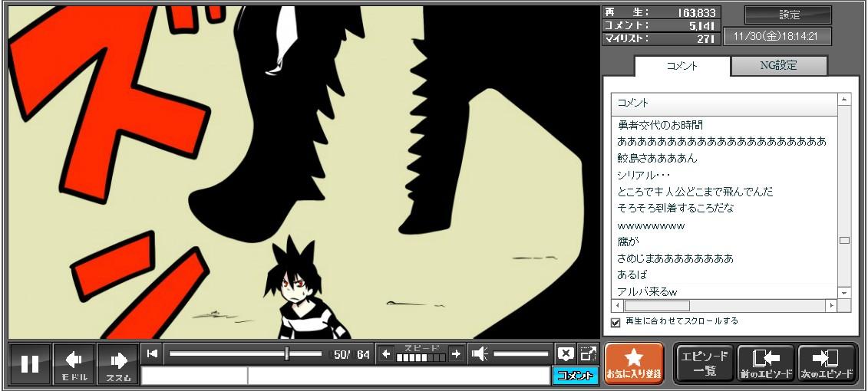Toggle auto-scroll with playback checkbox
Image resolution: width=868 pixels, height=391 pixels.
pos(616,322)
